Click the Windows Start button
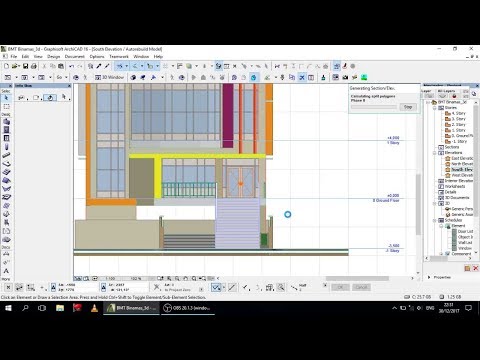480x360 pixels. pos(8,308)
